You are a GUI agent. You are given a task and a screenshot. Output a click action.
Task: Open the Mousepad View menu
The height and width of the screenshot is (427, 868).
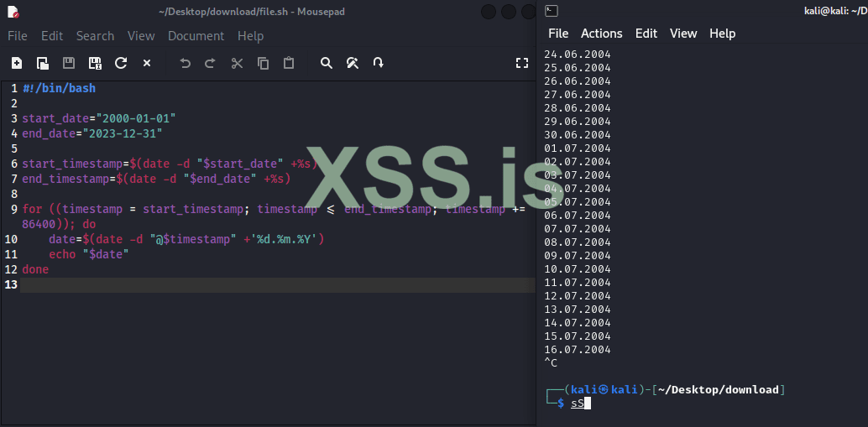point(141,36)
